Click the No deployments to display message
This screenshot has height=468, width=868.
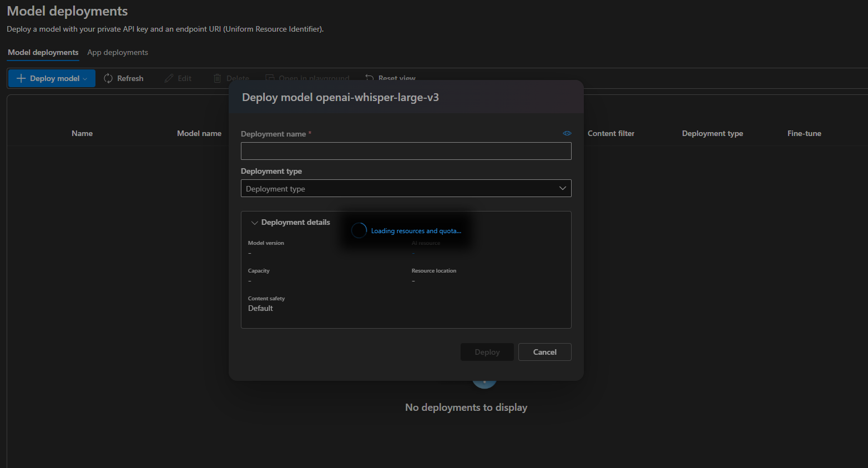click(x=466, y=407)
